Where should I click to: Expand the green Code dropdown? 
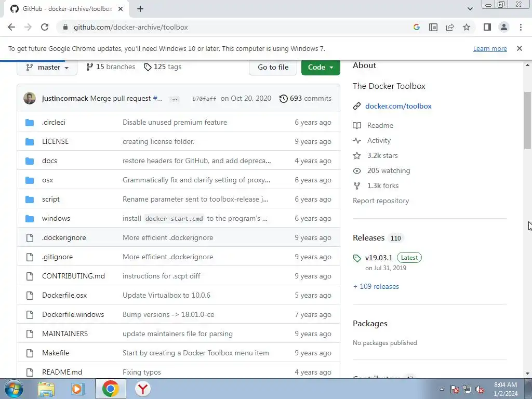coord(321,67)
